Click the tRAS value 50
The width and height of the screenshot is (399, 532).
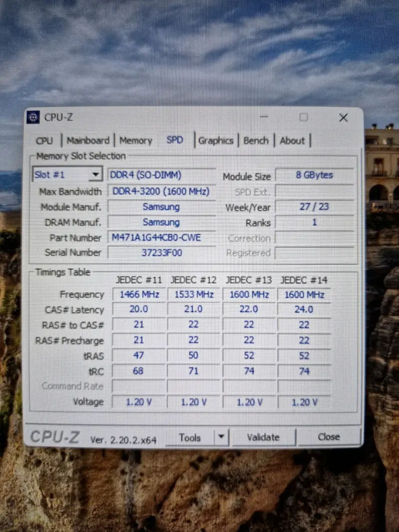tap(194, 355)
